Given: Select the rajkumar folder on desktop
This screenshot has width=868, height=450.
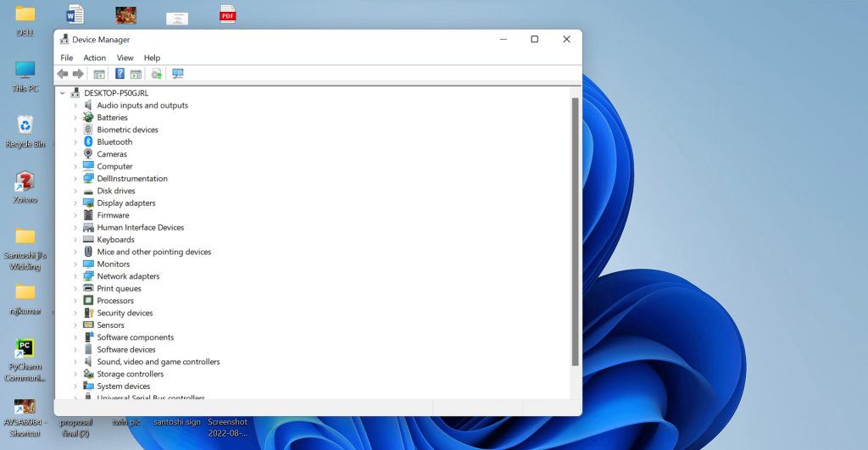Looking at the screenshot, I should [25, 299].
